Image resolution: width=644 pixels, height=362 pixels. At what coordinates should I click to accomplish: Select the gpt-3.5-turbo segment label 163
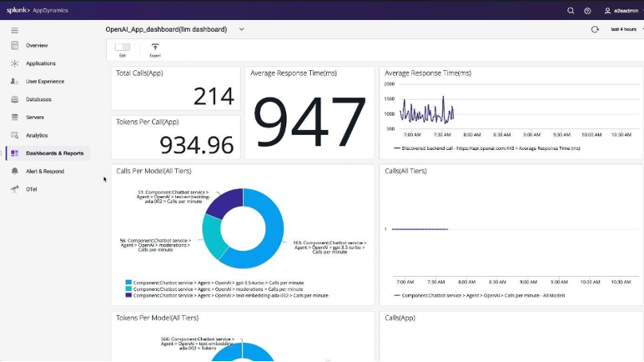329,247
